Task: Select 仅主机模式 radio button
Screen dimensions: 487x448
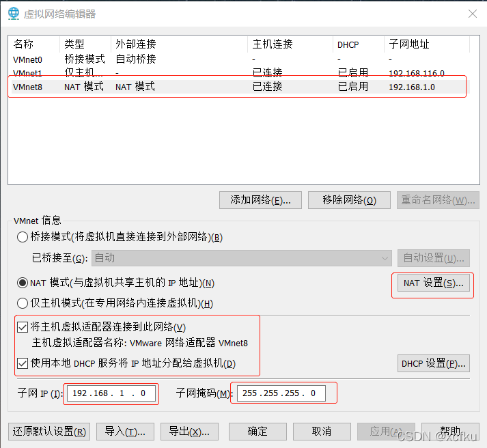Action: (x=23, y=303)
